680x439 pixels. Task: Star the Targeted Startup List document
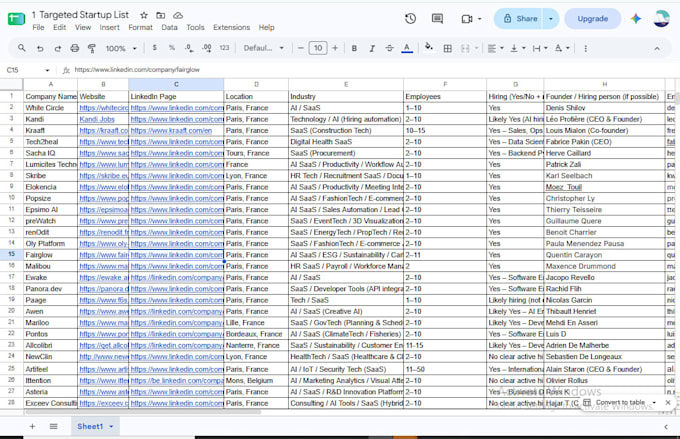point(144,15)
